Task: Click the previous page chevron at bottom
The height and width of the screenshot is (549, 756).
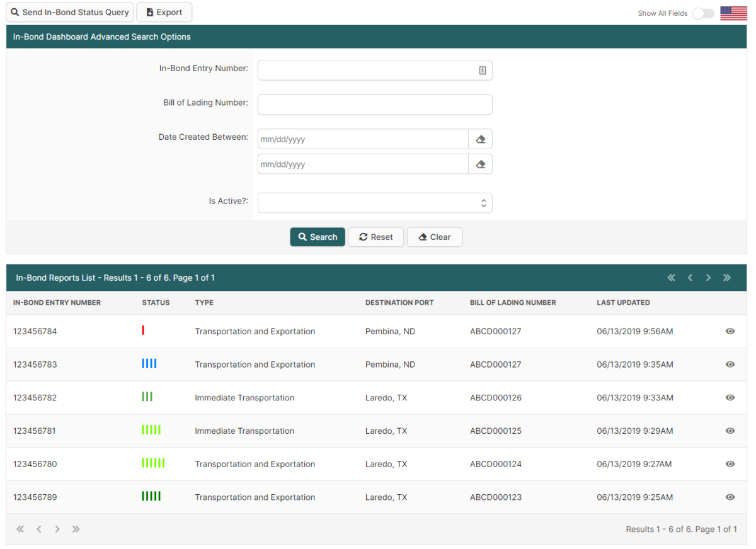Action: coord(38,529)
